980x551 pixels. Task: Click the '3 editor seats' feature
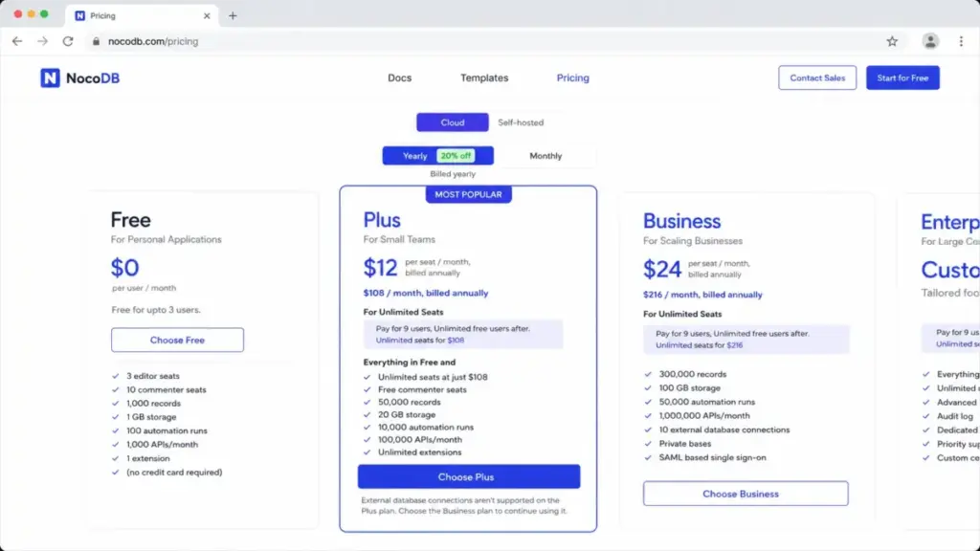(153, 376)
